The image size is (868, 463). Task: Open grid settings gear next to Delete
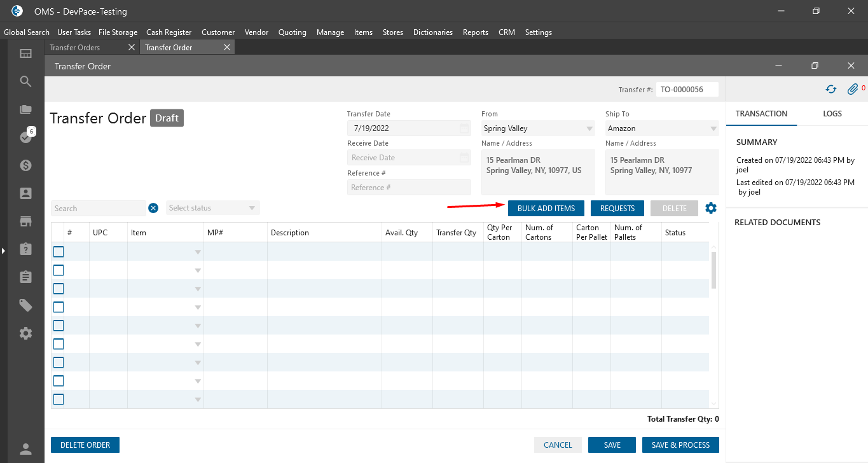[x=711, y=208]
